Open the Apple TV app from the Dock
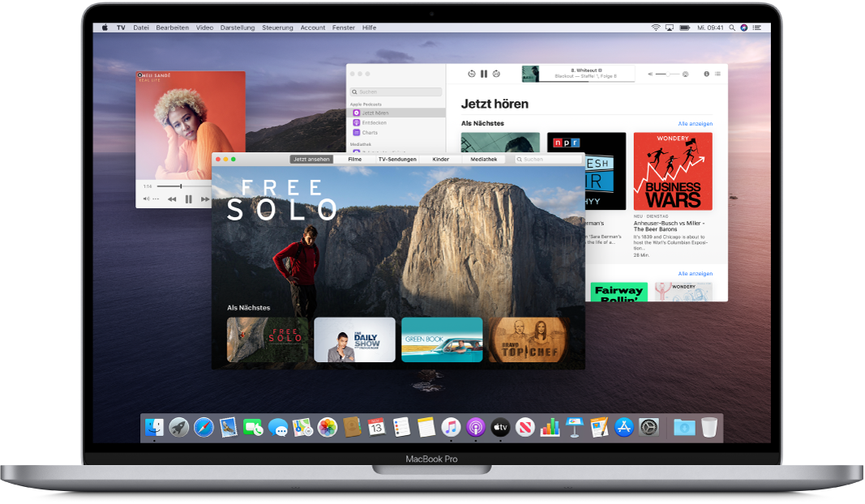865x504 pixels. point(500,427)
